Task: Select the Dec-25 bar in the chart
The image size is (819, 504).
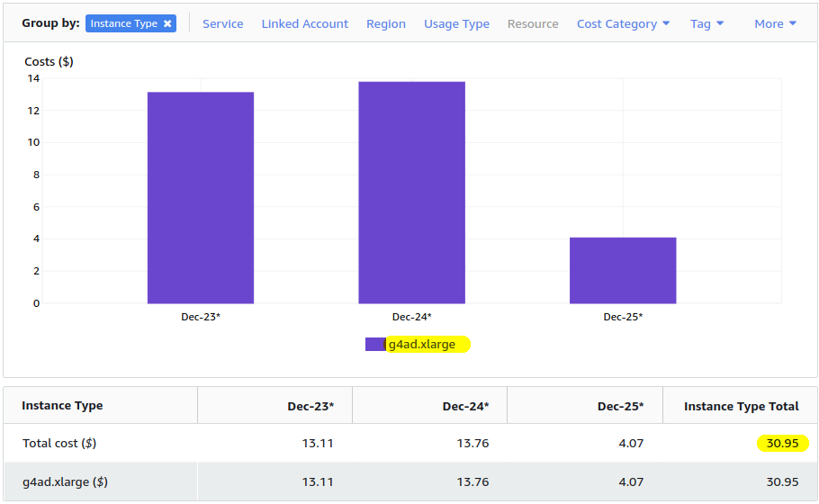Action: pyautogui.click(x=623, y=271)
